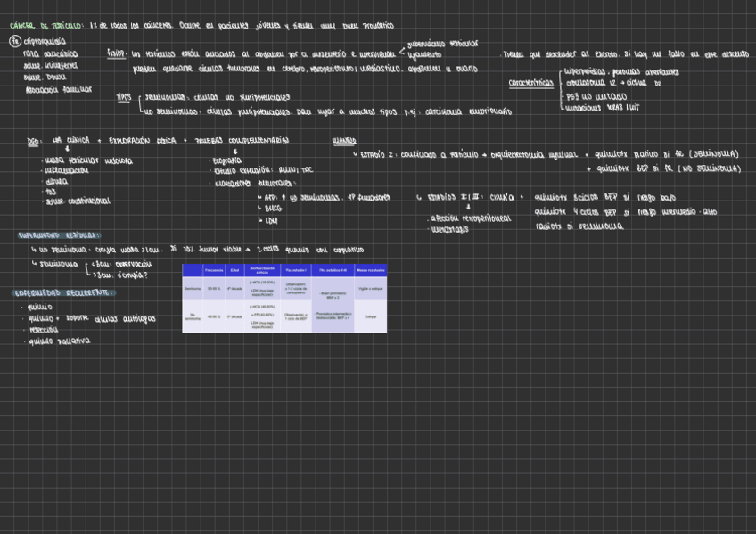Select the underlined 'Fisiop' heading

tap(116, 54)
